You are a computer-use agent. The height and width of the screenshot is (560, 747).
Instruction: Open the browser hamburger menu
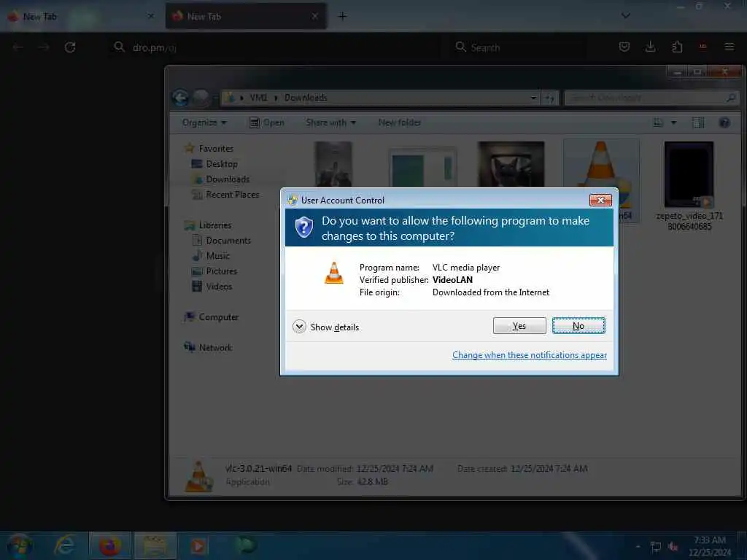[x=729, y=47]
